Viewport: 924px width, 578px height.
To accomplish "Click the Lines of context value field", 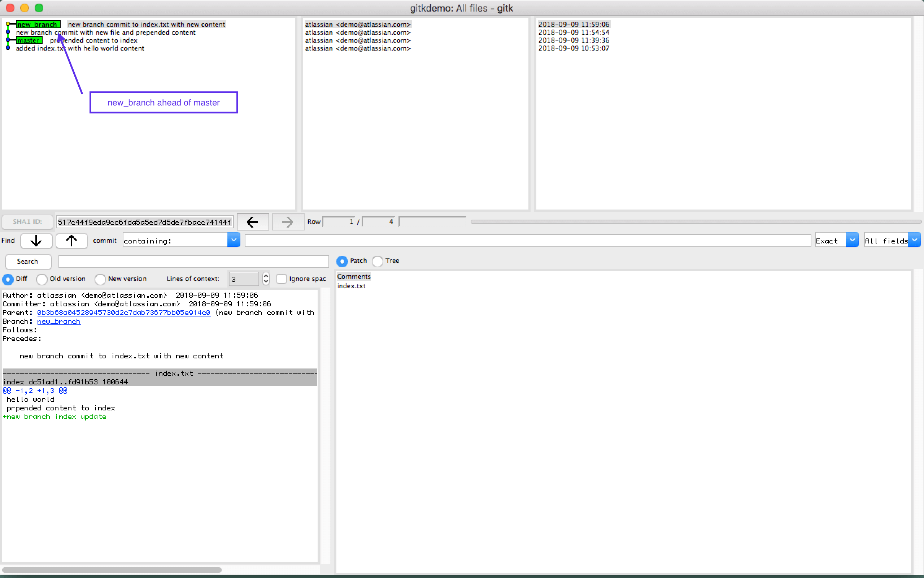I will pyautogui.click(x=244, y=279).
